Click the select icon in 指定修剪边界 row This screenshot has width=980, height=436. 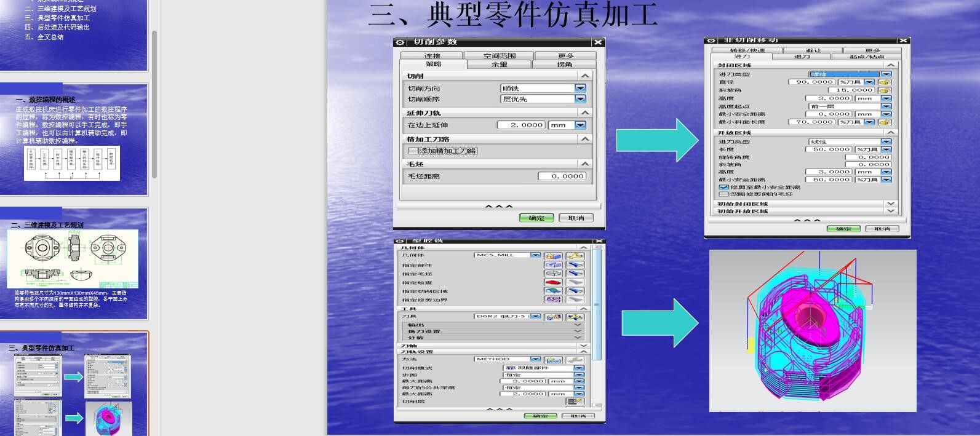(x=554, y=299)
